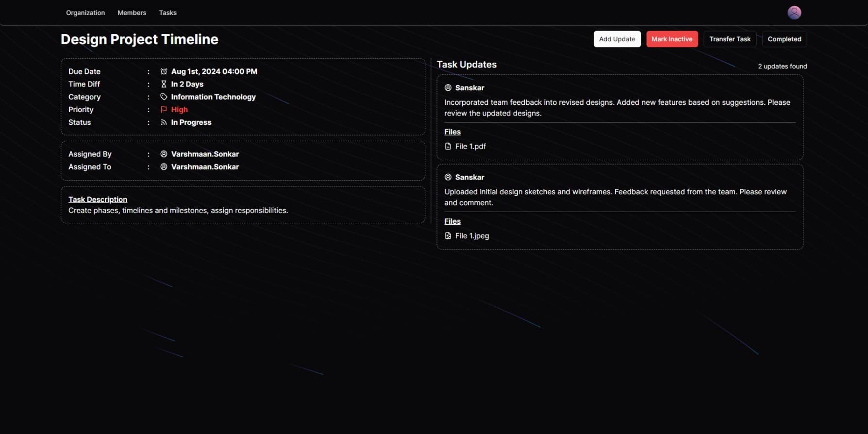Click the red flag priority icon
868x434 pixels.
point(164,110)
